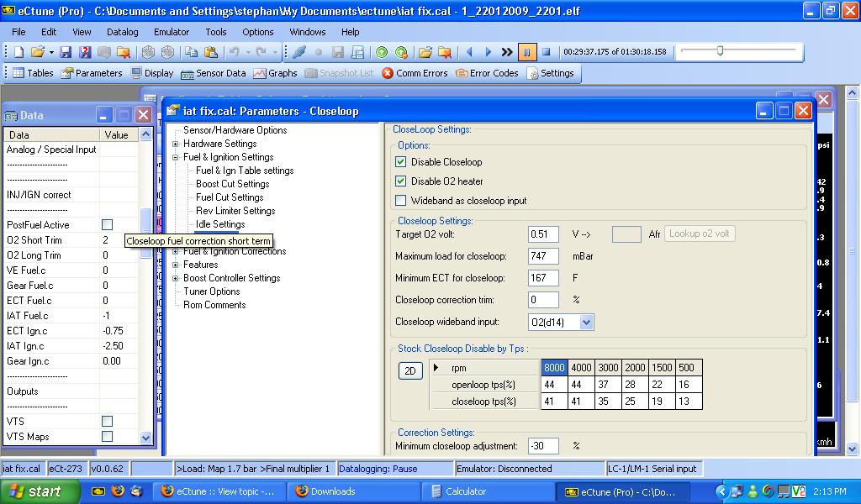The image size is (861, 504).
Task: Open the Display window
Action: 152,73
